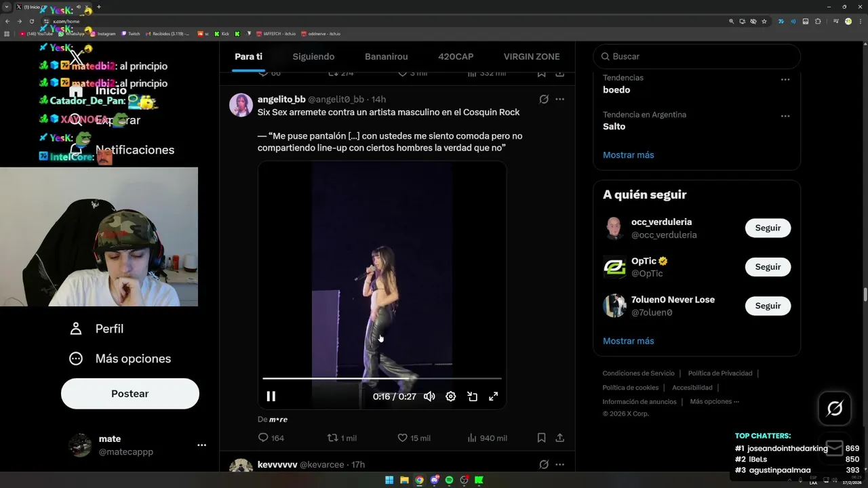Share angelito_bb's post

tap(560, 438)
